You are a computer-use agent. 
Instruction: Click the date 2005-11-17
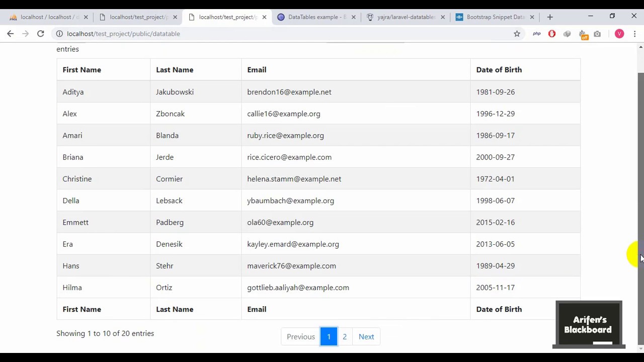coord(495,288)
